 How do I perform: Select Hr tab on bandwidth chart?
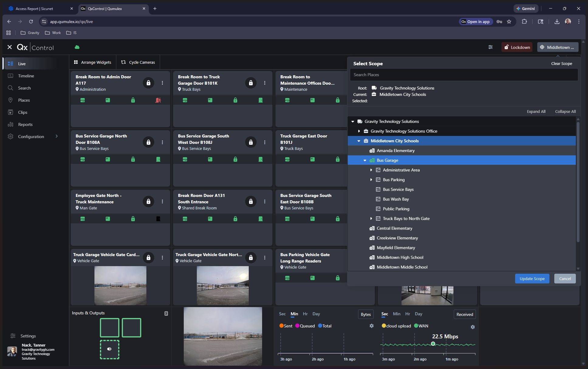tap(408, 314)
